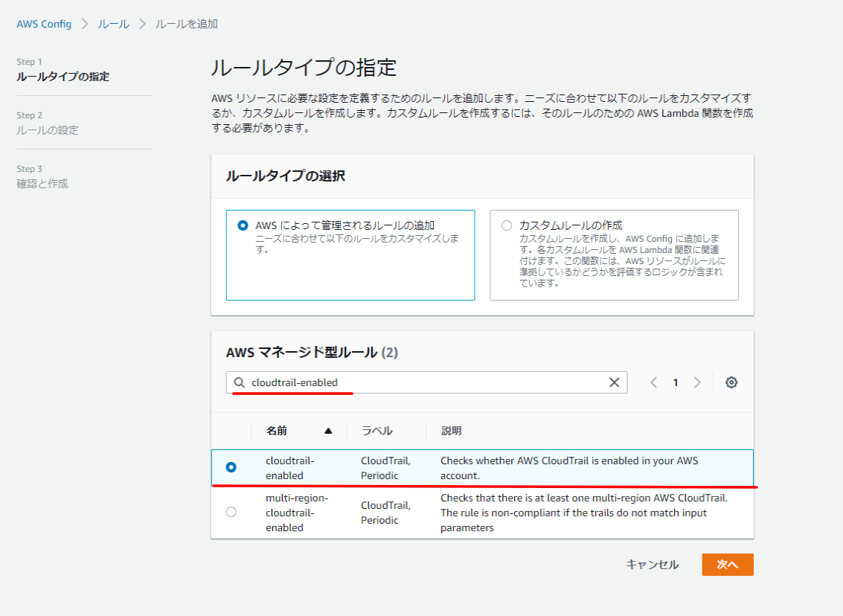
Task: Click the 説明 column header
Action: tap(451, 431)
